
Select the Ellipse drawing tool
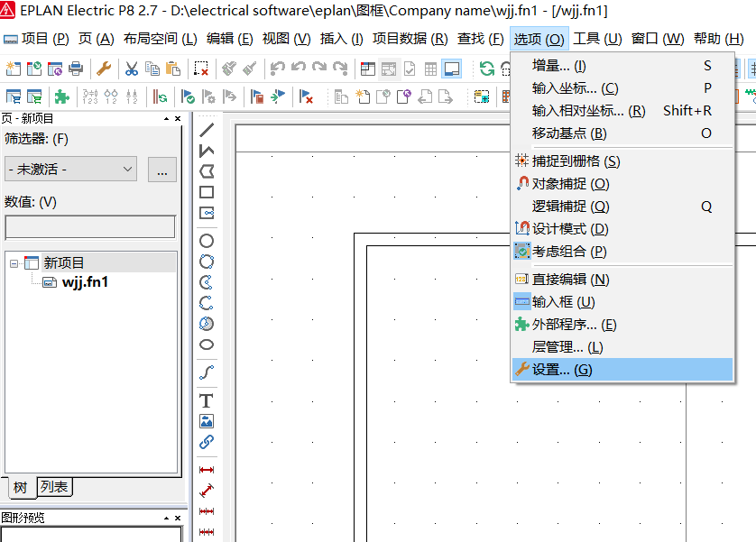[207, 344]
